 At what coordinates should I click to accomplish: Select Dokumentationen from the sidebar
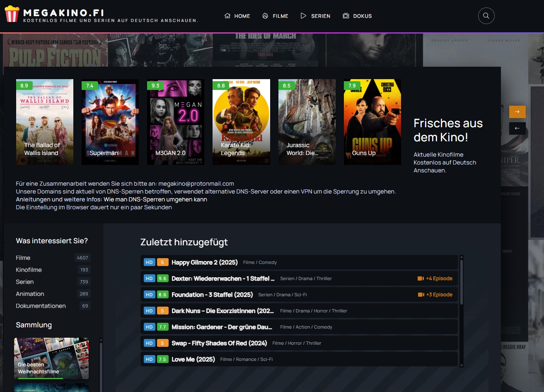pyautogui.click(x=41, y=306)
